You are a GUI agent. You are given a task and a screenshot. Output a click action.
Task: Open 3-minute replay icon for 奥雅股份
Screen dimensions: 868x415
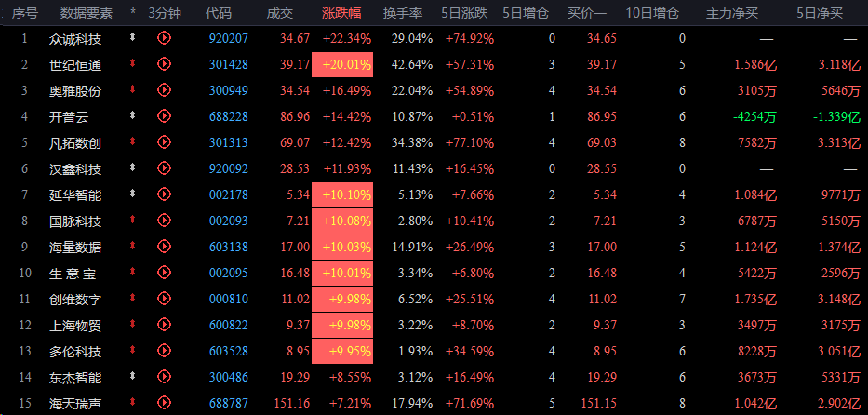click(164, 90)
